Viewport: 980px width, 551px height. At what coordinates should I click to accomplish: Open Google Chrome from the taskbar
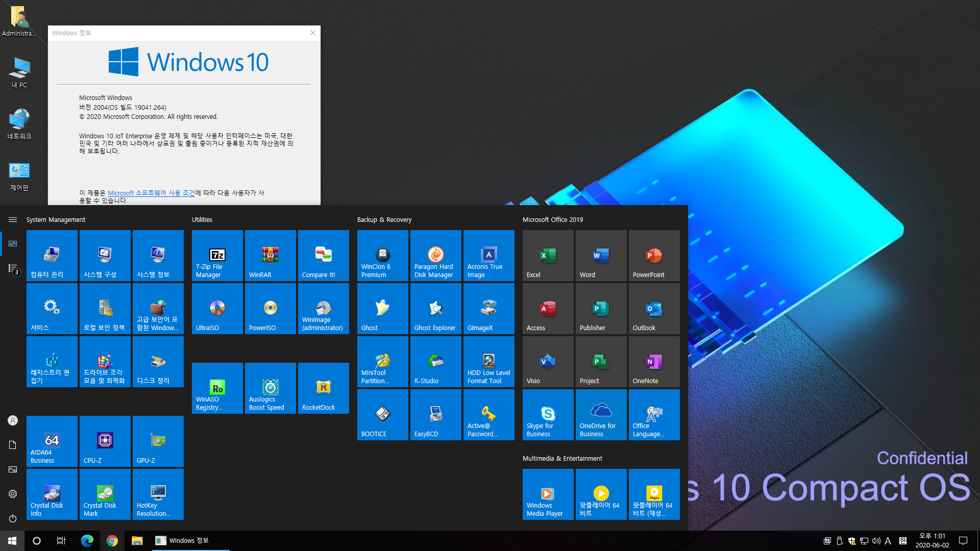[112, 541]
